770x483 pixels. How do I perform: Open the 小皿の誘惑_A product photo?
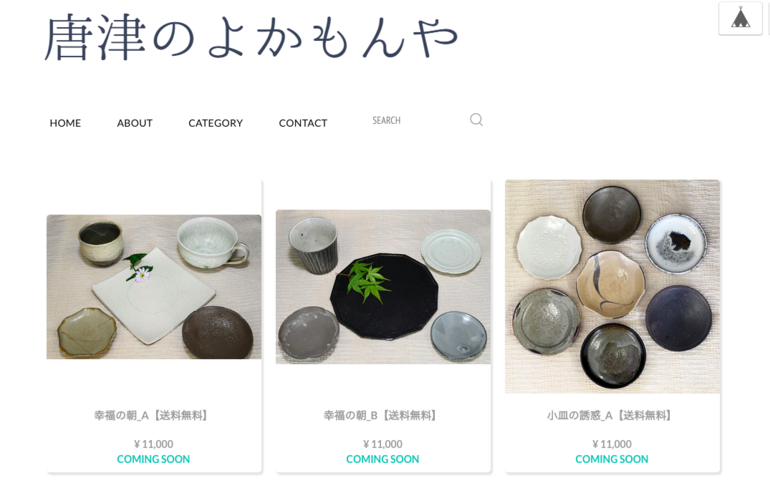click(612, 287)
